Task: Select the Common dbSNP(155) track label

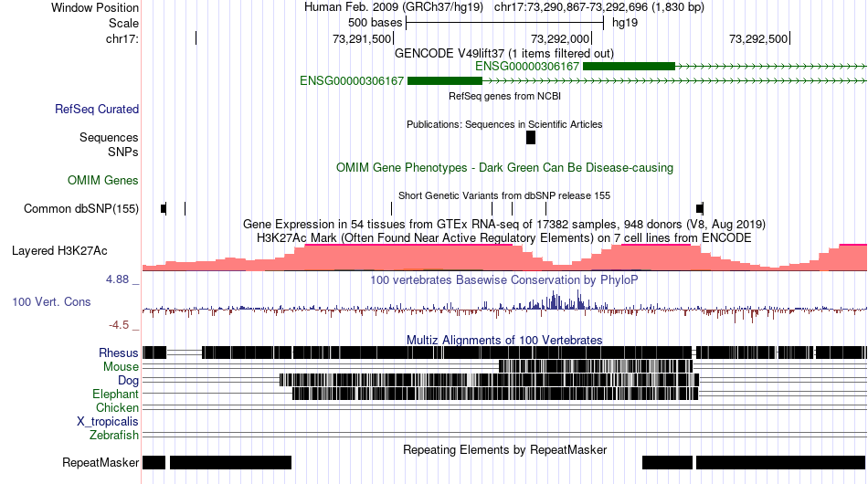Action: tap(81, 208)
